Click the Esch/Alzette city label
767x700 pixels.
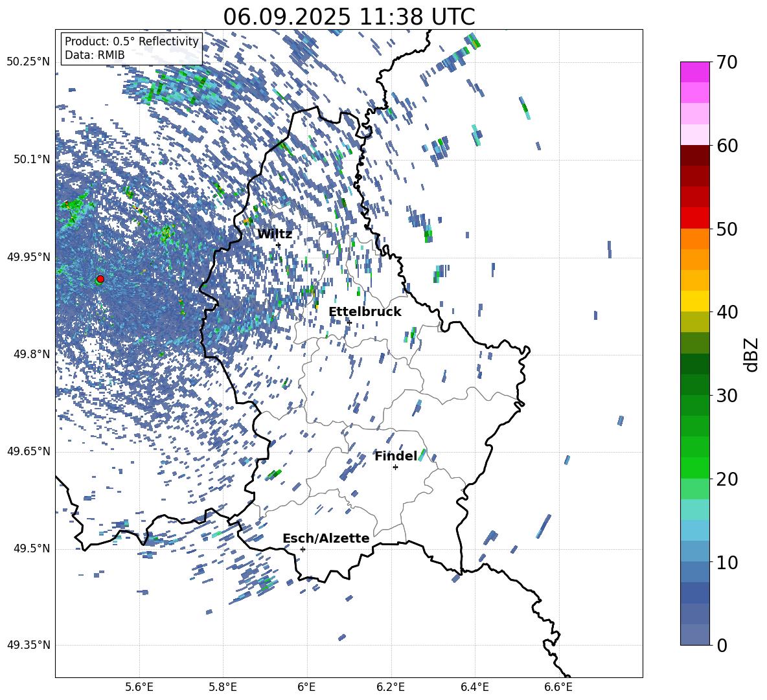[x=326, y=539]
